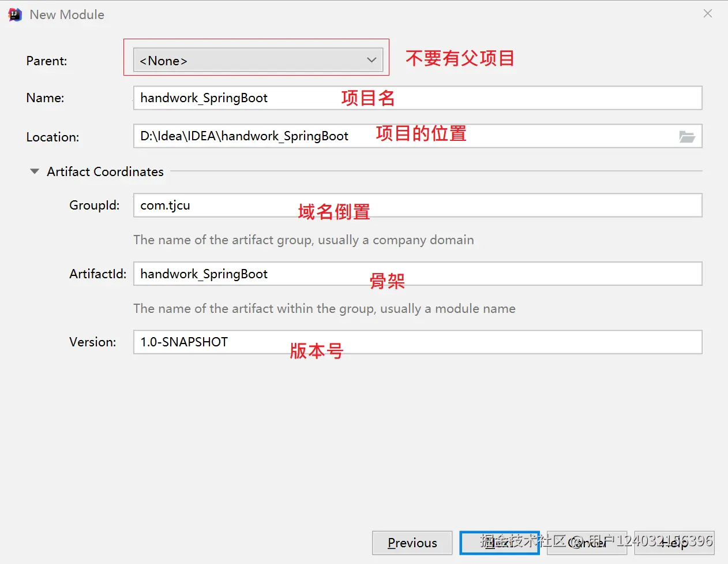Click the ArtifactId input field
728x564 pixels.
(x=418, y=274)
